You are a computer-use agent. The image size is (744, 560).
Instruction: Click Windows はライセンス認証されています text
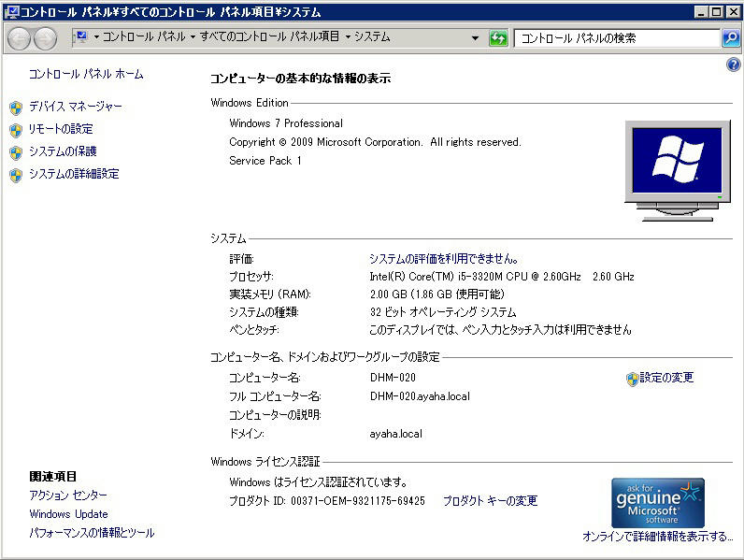[318, 482]
